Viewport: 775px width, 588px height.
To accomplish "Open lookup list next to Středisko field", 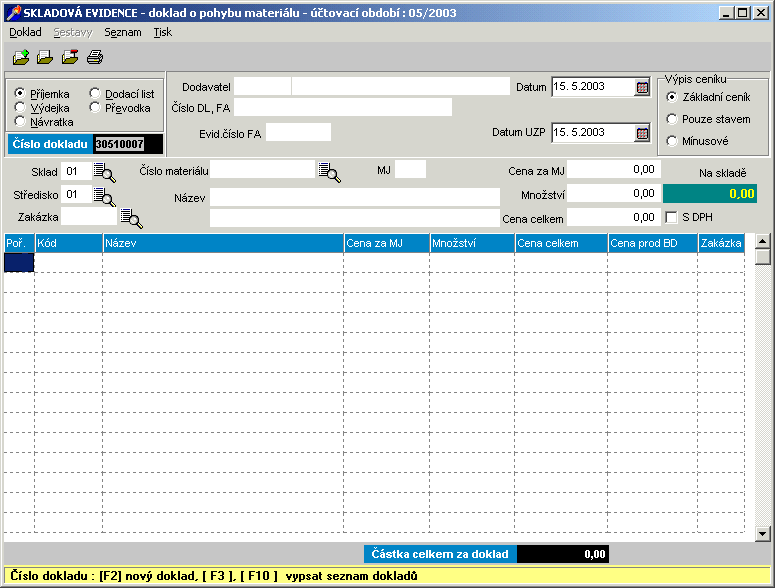I will [x=104, y=196].
